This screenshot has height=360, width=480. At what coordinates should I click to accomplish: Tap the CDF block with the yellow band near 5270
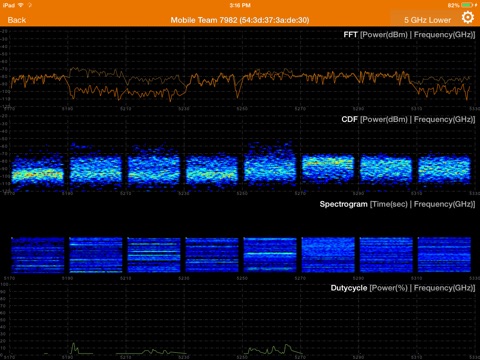click(328, 168)
